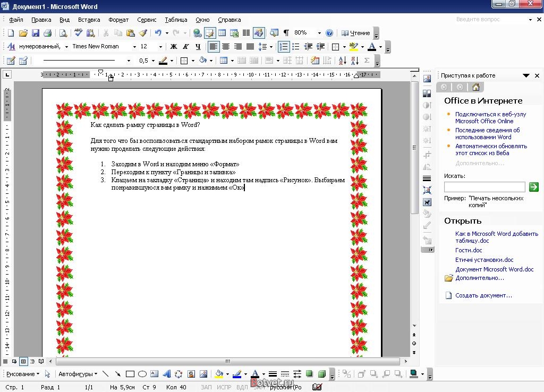Image resolution: width=544 pixels, height=392 pixels.
Task: Open the font name dropdown Times New Roman
Action: tap(104, 47)
